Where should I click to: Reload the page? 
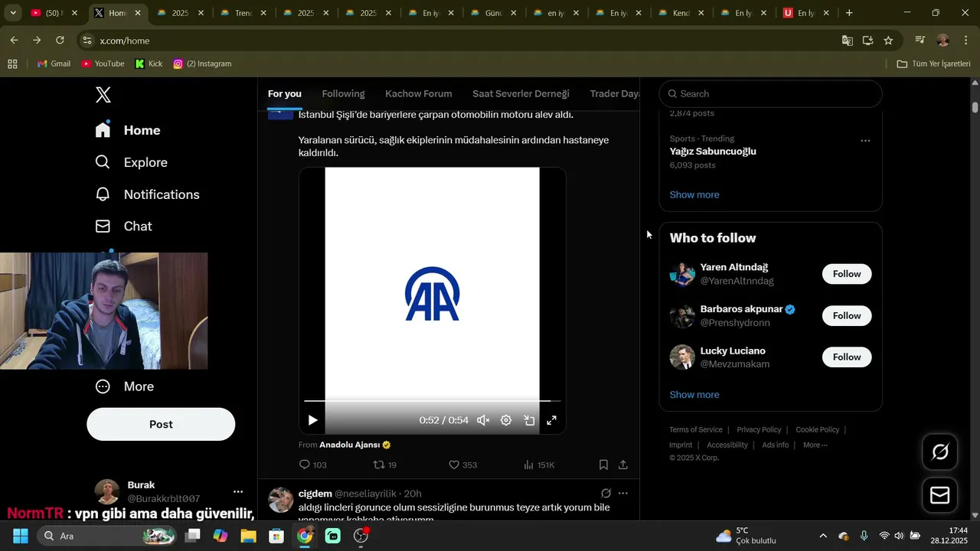[60, 41]
